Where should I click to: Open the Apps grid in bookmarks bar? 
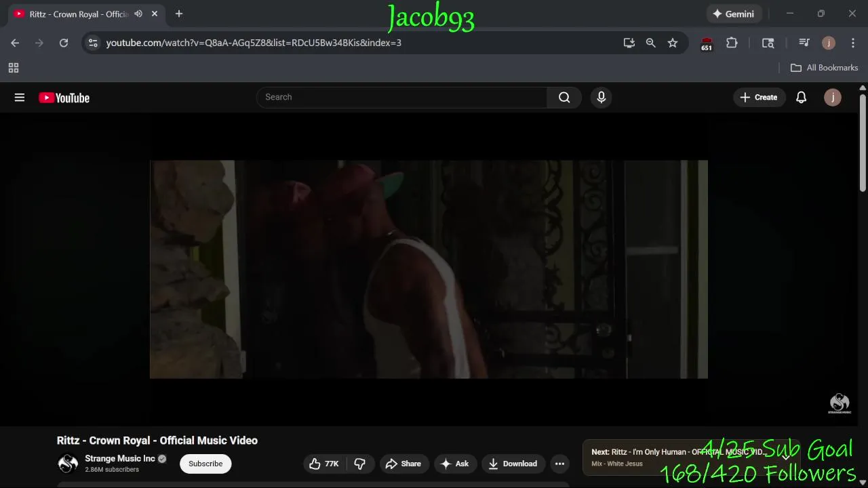point(14,68)
